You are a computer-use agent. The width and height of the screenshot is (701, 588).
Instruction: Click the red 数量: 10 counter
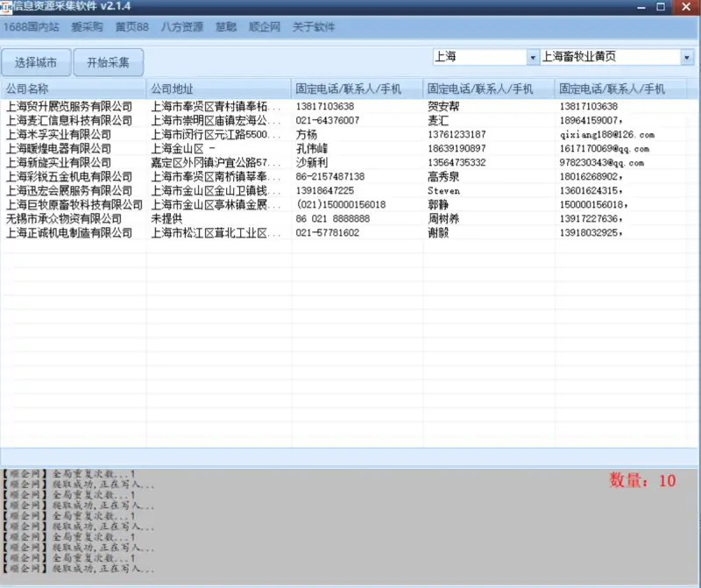(x=644, y=478)
